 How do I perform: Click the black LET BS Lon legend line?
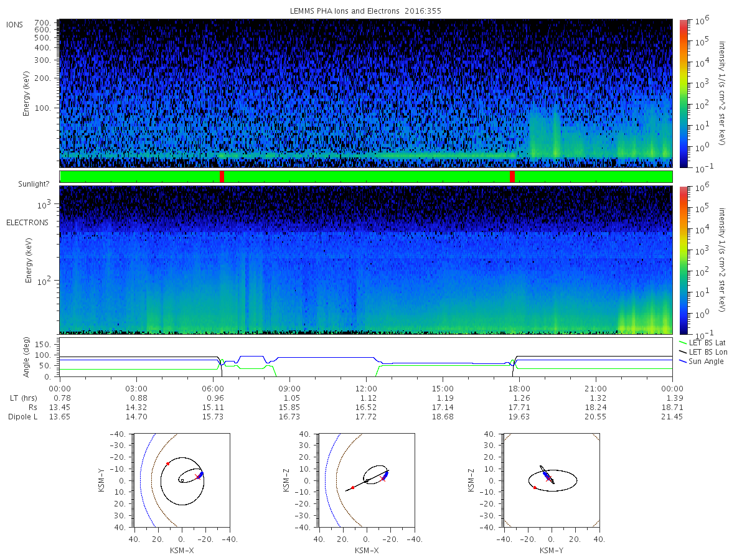pyautogui.click(x=682, y=352)
